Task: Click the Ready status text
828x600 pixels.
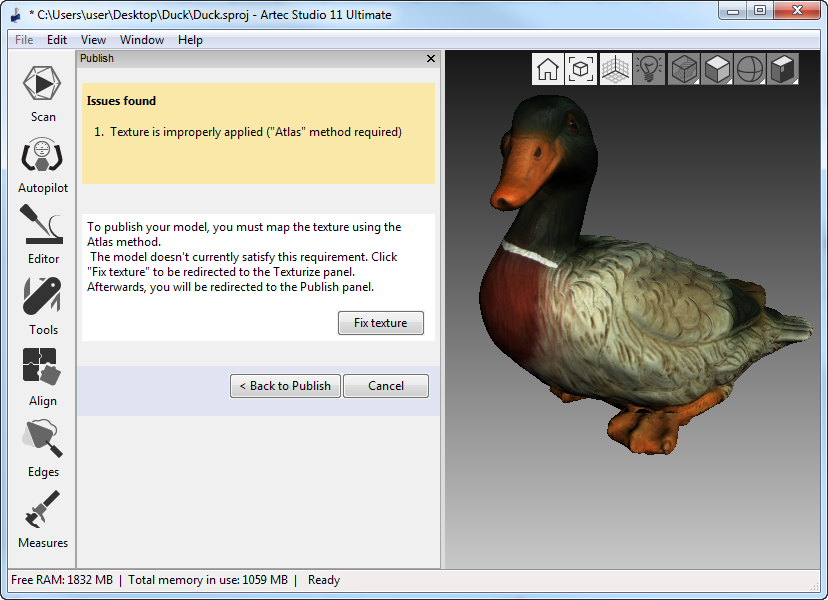Action: pyautogui.click(x=324, y=580)
